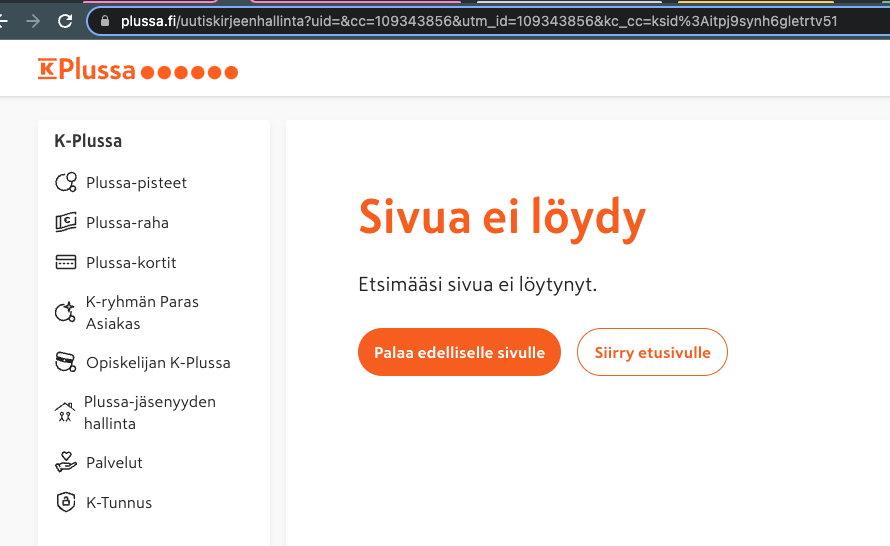The width and height of the screenshot is (890, 546).
Task: Click the text Etsimääsi sivua ei löytynyt.
Action: tap(477, 284)
